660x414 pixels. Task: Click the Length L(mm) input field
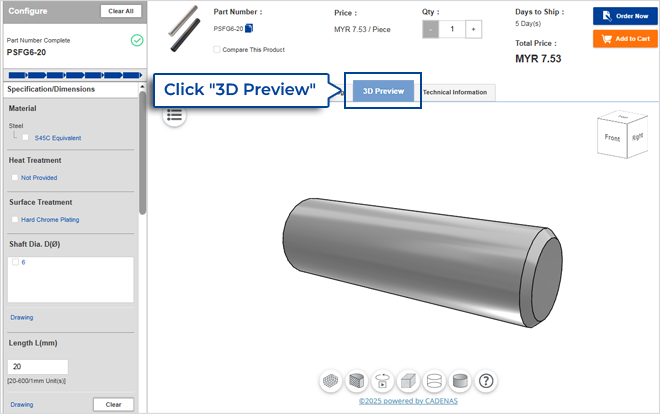click(38, 367)
